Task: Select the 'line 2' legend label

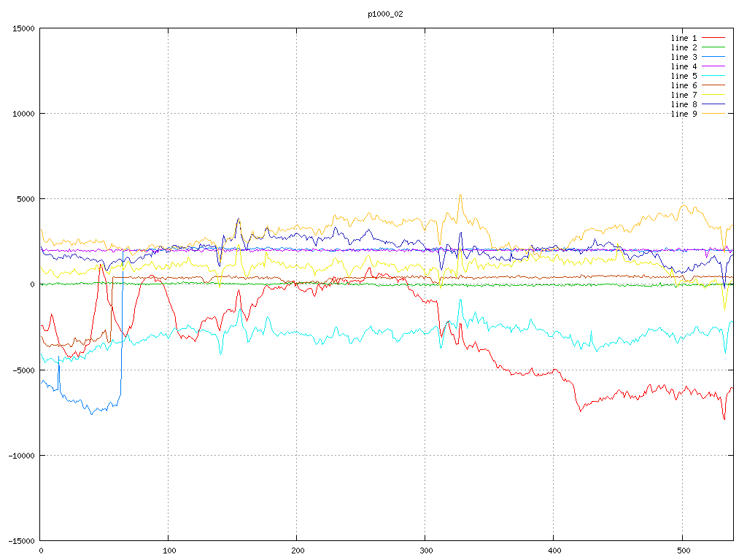Action: pyautogui.click(x=684, y=47)
